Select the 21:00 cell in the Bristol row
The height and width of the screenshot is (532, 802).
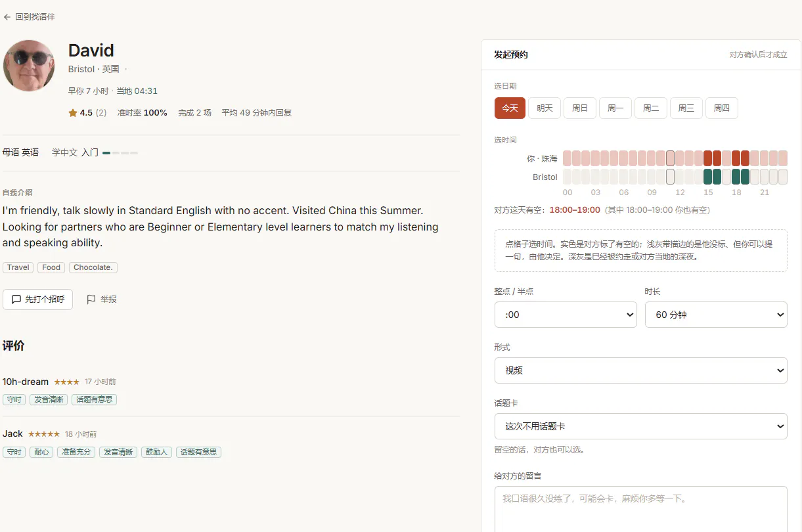tap(765, 177)
